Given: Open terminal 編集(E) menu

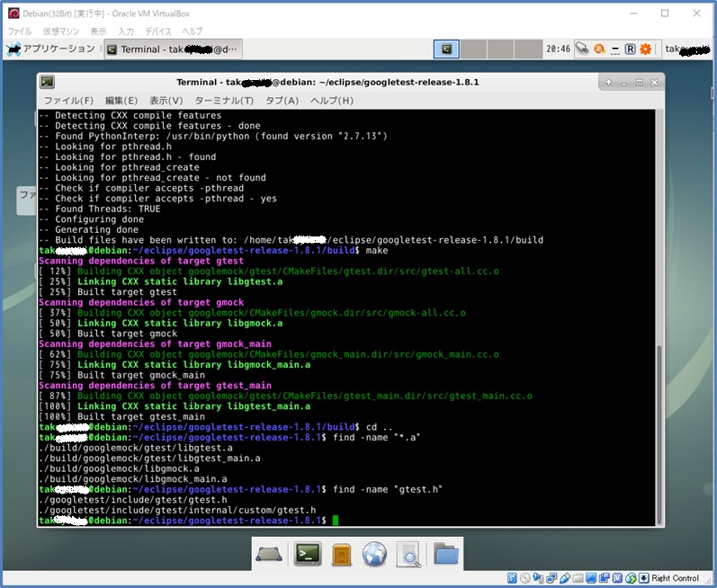Looking at the screenshot, I should [121, 101].
